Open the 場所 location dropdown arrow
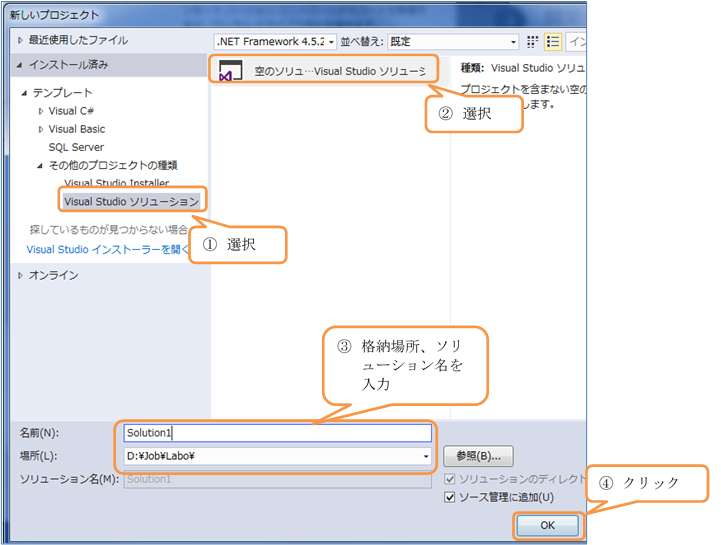The image size is (721, 545). (427, 457)
